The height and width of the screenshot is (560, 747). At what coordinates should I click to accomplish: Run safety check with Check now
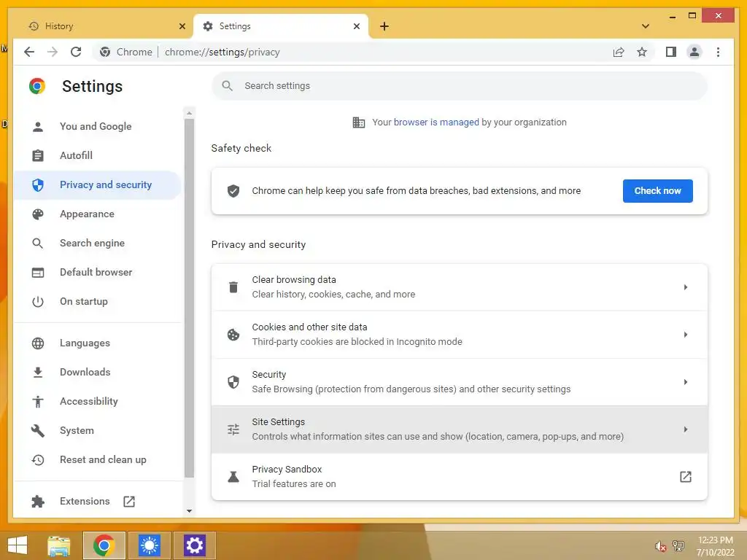[657, 191]
